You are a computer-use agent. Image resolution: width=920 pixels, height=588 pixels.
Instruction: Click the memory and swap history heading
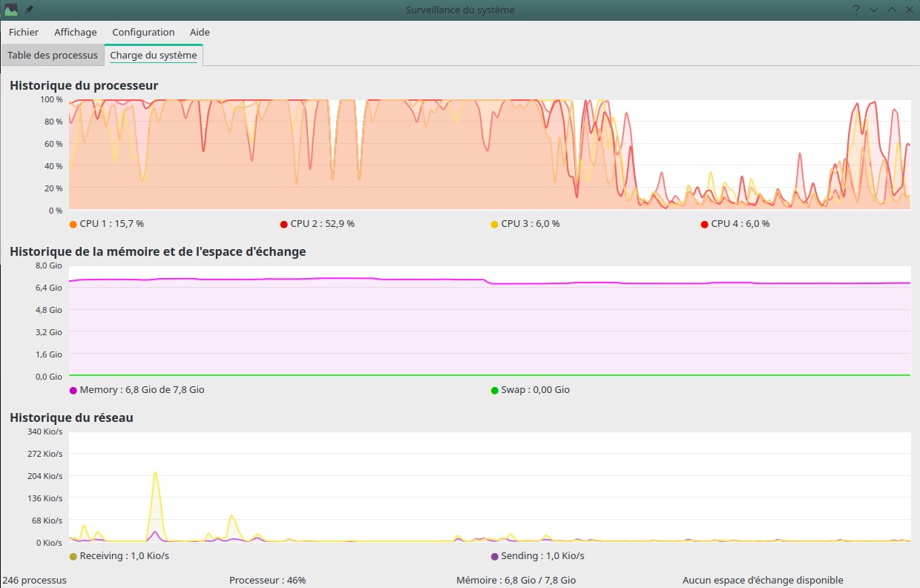coord(158,251)
